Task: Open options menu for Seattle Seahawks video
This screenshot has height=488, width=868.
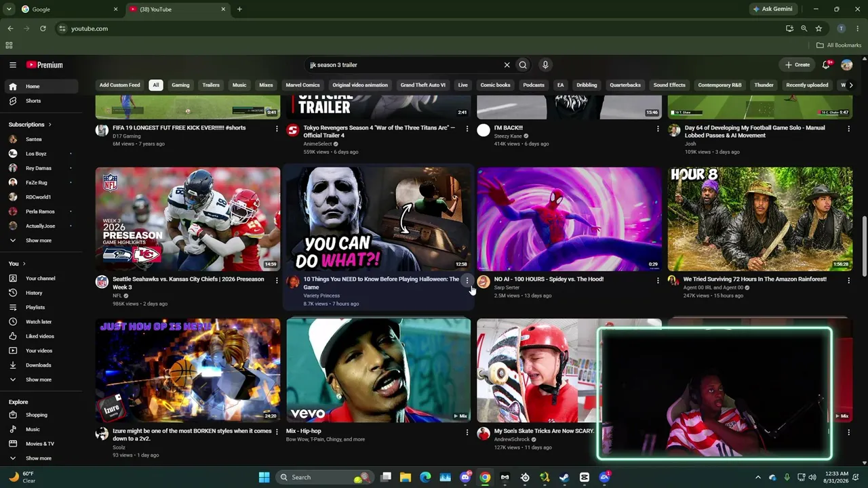Action: [x=276, y=280]
